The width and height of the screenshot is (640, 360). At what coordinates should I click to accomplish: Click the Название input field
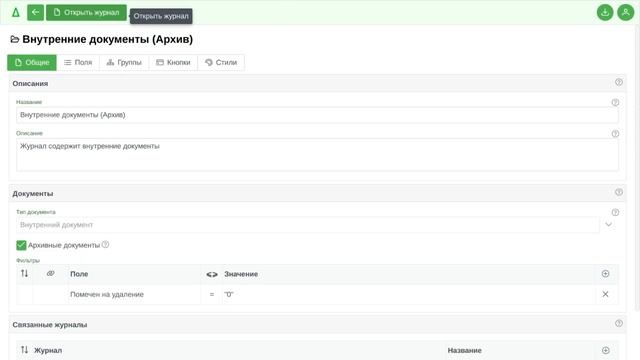[317, 115]
